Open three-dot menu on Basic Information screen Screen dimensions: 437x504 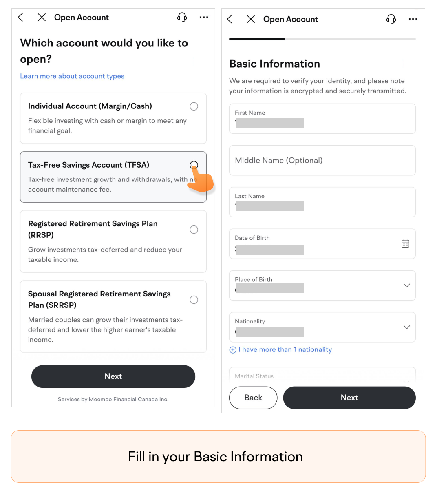point(413,19)
